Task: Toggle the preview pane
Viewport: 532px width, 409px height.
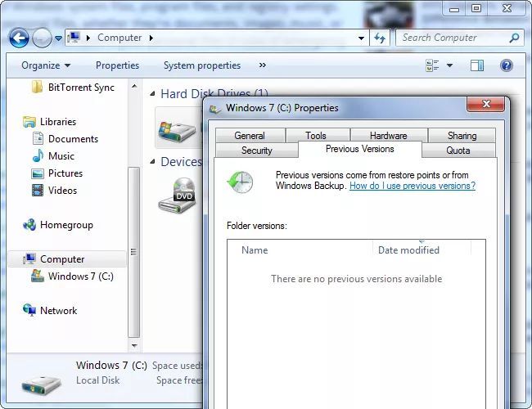Action: 477,65
